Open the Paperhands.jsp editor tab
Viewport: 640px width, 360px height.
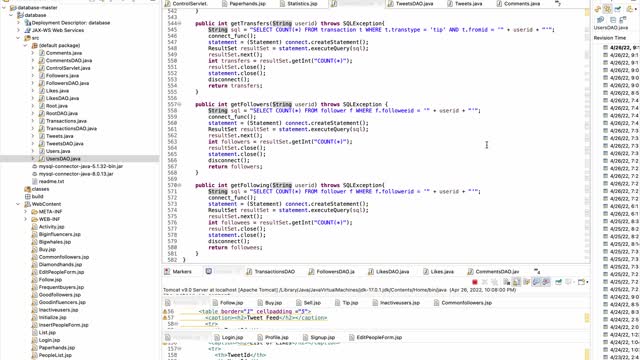coord(243,4)
